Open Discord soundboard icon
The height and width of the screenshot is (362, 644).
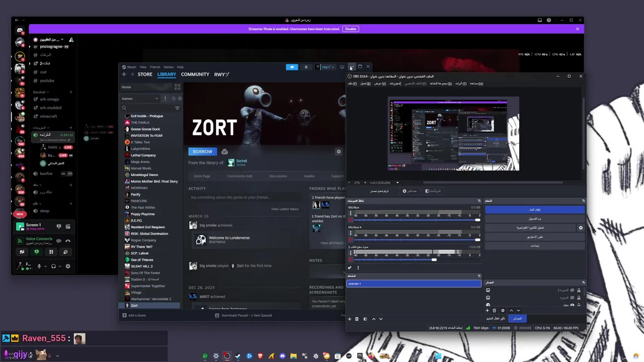click(65, 252)
